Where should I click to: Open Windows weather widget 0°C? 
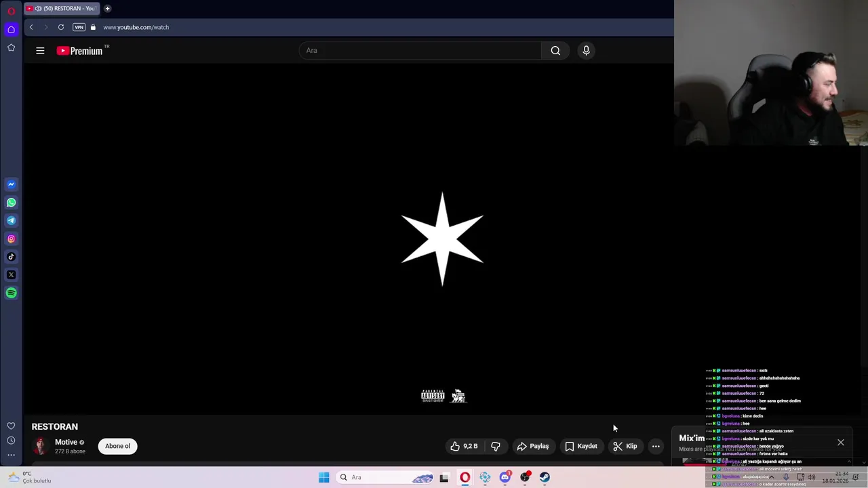point(28,477)
